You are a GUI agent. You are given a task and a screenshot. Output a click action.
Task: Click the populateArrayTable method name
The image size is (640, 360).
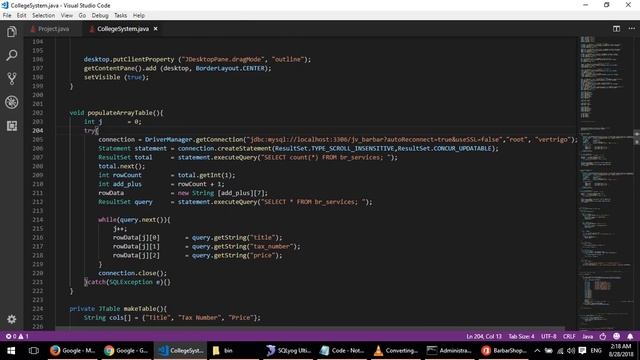point(120,113)
